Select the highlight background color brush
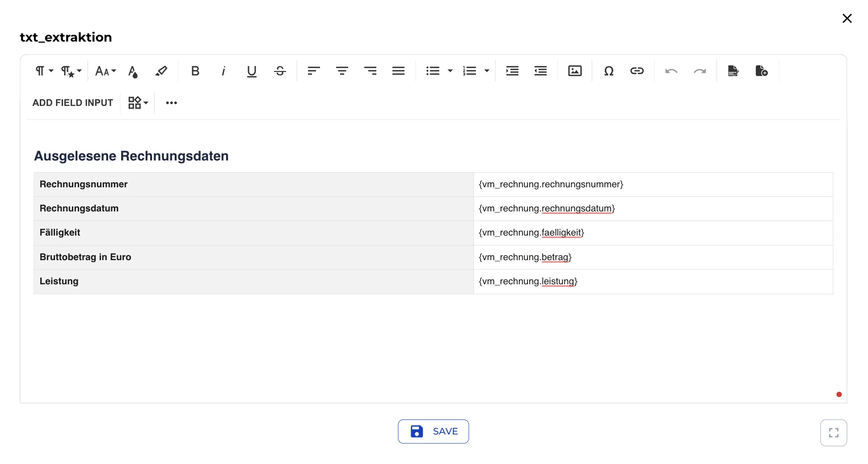Screen dimensions: 868x464 tap(161, 71)
